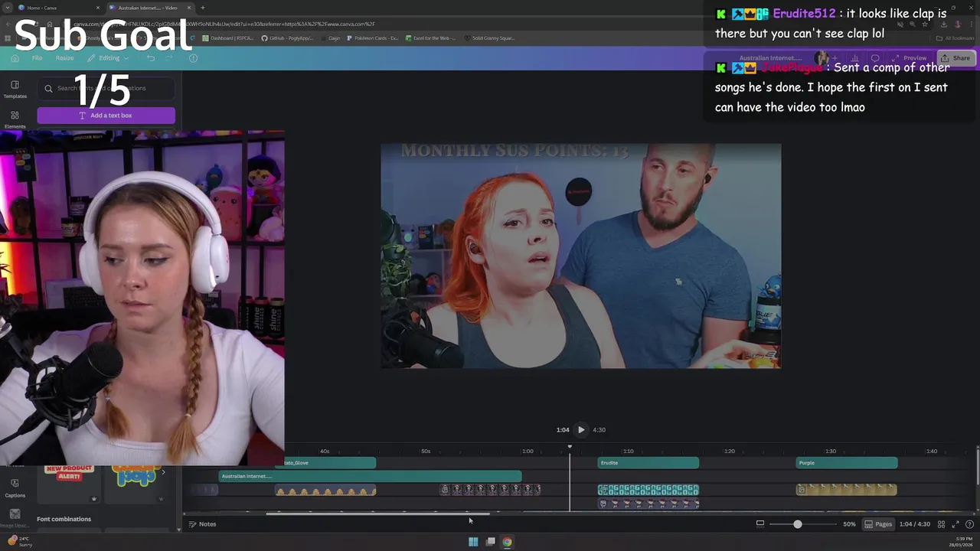Click the Add a text box button

pos(106,116)
